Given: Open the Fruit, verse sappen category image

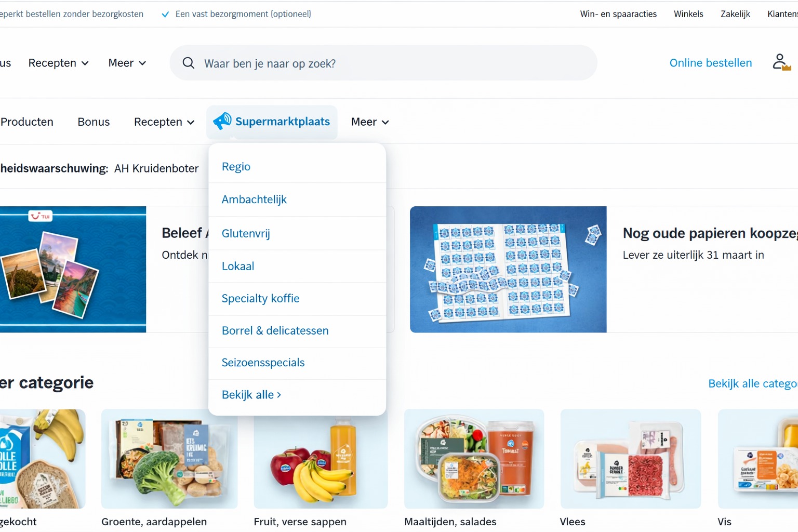Looking at the screenshot, I should [x=321, y=459].
